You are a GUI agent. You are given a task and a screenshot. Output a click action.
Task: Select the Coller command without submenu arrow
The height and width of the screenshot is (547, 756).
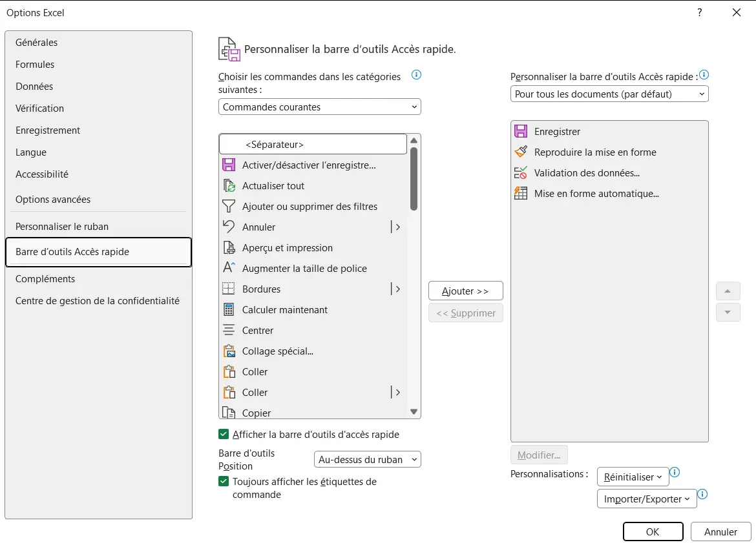[x=313, y=371]
